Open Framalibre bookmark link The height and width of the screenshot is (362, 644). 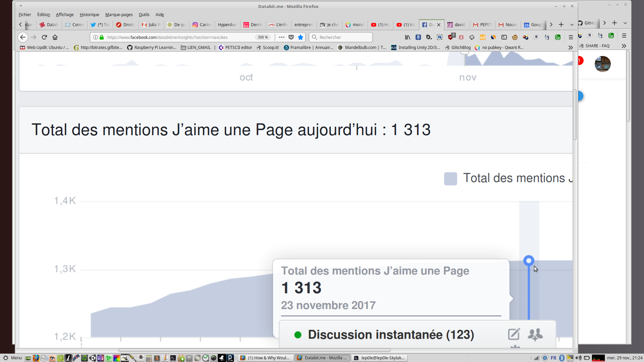(x=309, y=48)
